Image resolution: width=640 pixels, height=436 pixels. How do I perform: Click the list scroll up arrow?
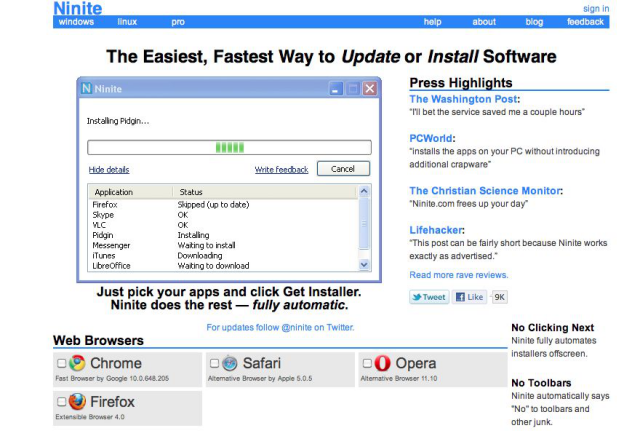click(x=364, y=191)
